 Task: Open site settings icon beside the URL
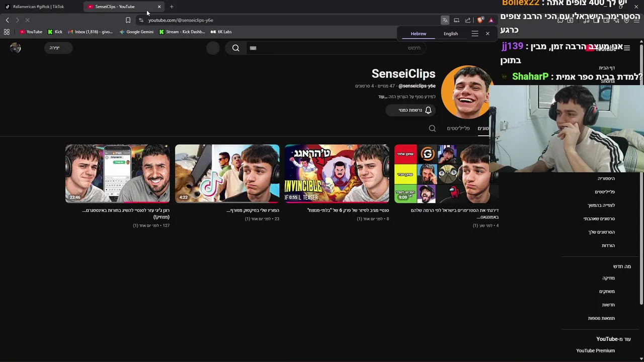click(x=141, y=20)
